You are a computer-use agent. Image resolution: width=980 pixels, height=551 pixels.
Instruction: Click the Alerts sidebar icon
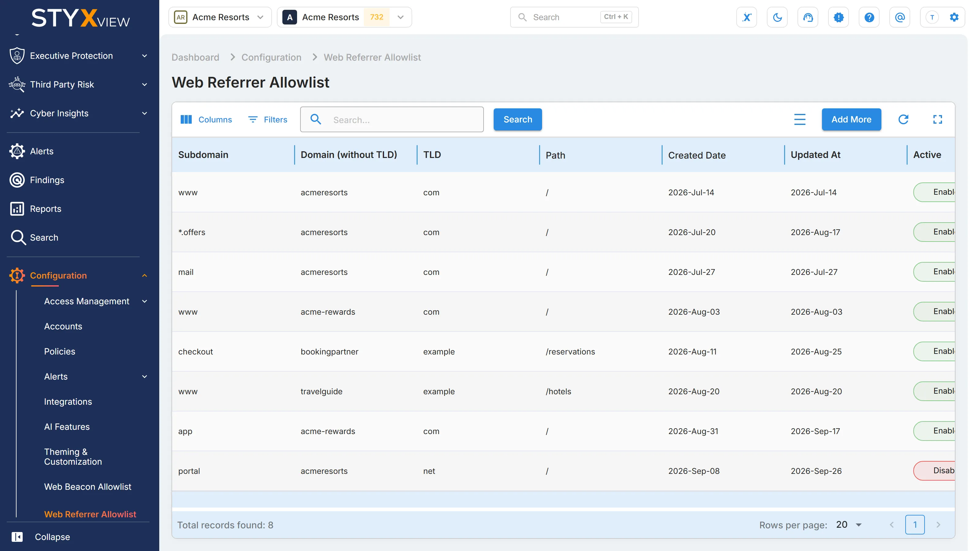[x=17, y=151]
